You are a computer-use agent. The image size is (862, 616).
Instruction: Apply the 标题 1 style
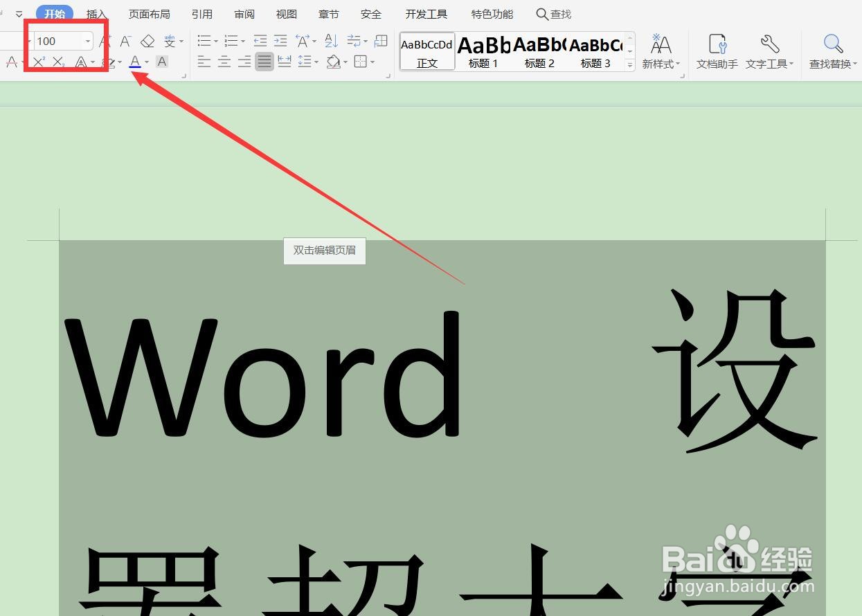[483, 51]
